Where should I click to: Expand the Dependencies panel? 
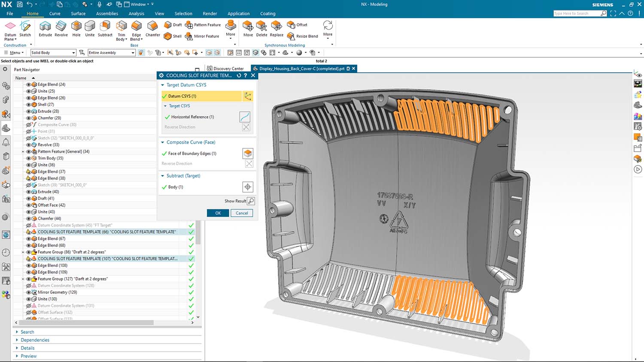(x=35, y=340)
